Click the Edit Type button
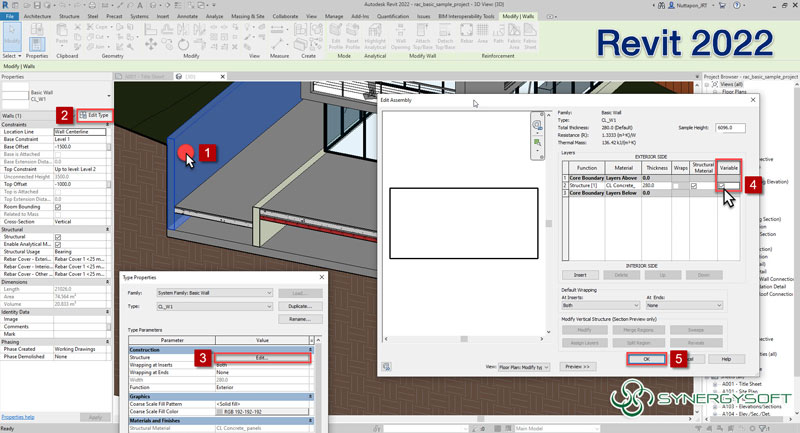The image size is (800, 433). (94, 116)
